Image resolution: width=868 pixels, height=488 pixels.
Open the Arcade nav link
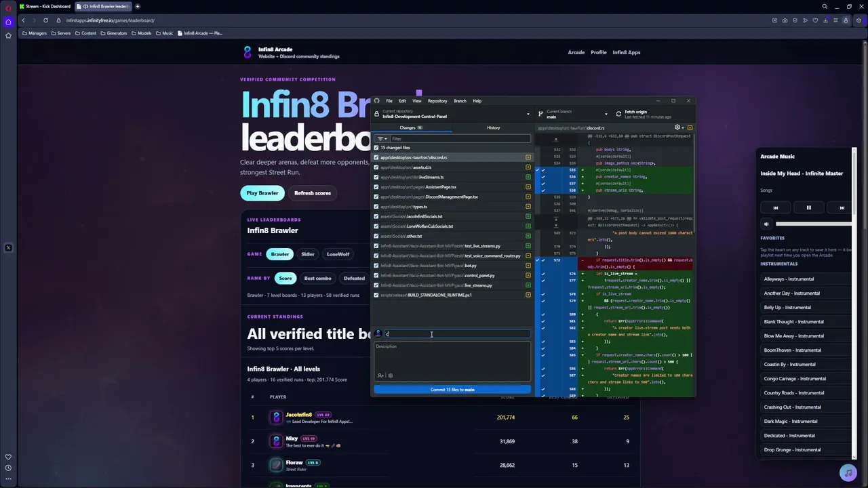point(576,52)
